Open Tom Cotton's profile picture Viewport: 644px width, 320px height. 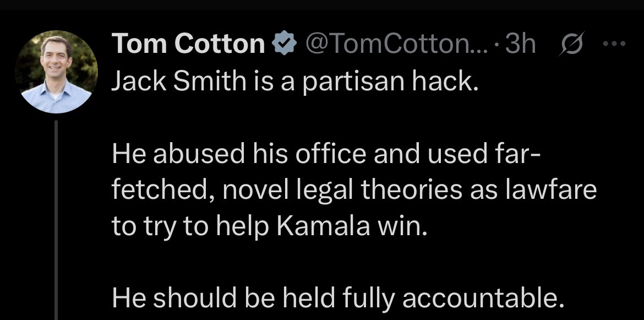pos(57,72)
